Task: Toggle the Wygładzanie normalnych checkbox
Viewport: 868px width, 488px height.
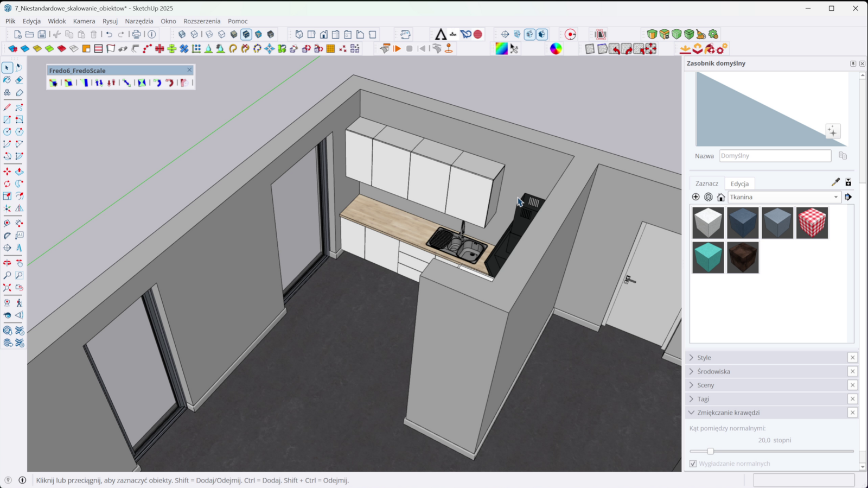Action: (693, 464)
